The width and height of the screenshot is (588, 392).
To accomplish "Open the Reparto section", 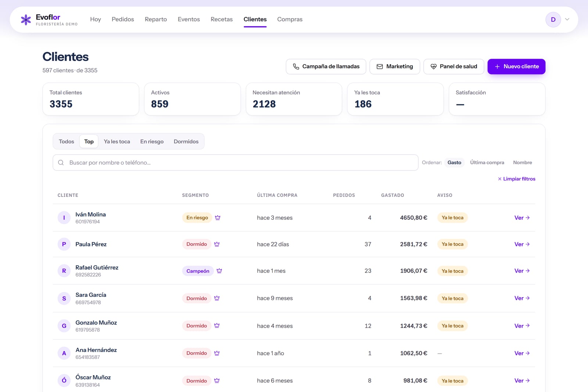I will coord(156,19).
